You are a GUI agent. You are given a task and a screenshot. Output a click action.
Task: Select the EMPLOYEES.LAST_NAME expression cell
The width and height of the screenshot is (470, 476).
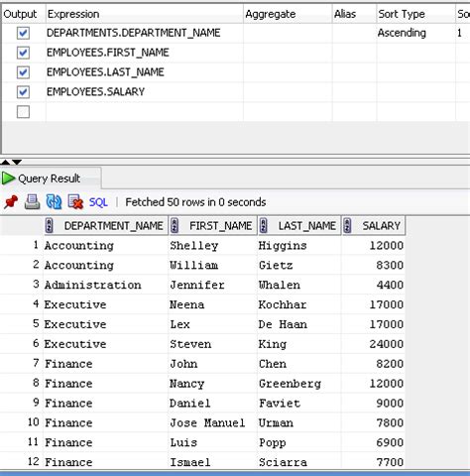145,72
